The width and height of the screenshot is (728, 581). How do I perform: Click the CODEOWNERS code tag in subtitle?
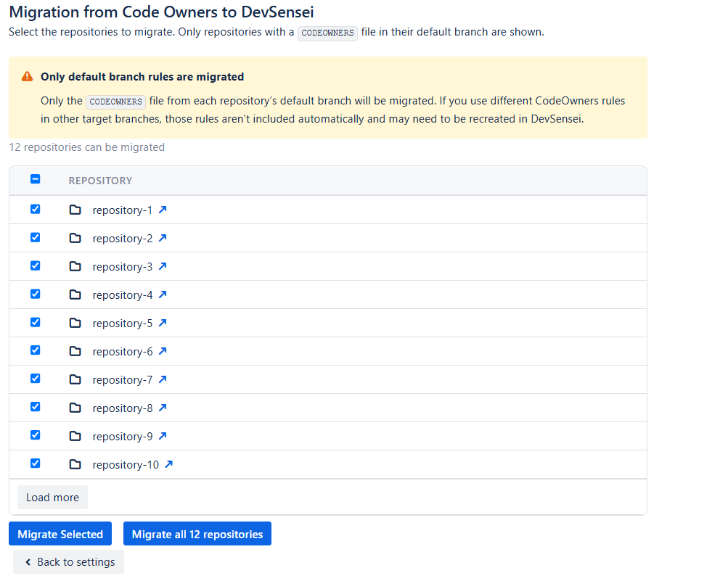(x=328, y=33)
